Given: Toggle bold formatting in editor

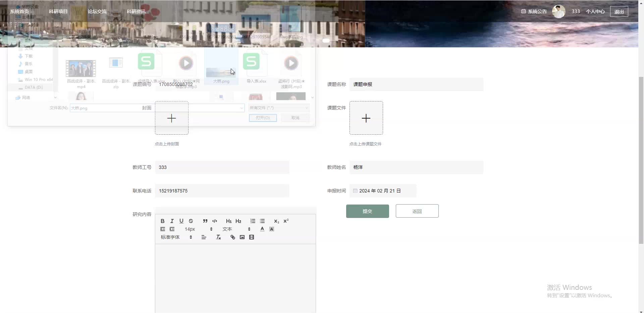Looking at the screenshot, I should (163, 221).
